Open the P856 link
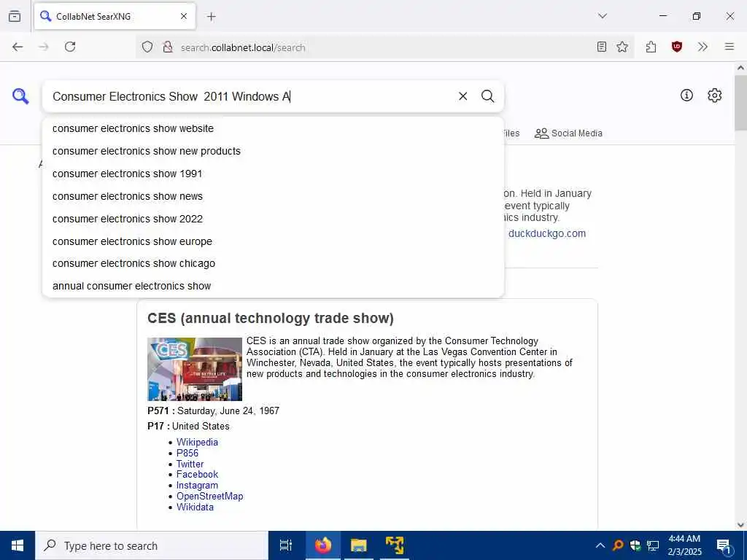This screenshot has width=747, height=560. click(x=187, y=453)
